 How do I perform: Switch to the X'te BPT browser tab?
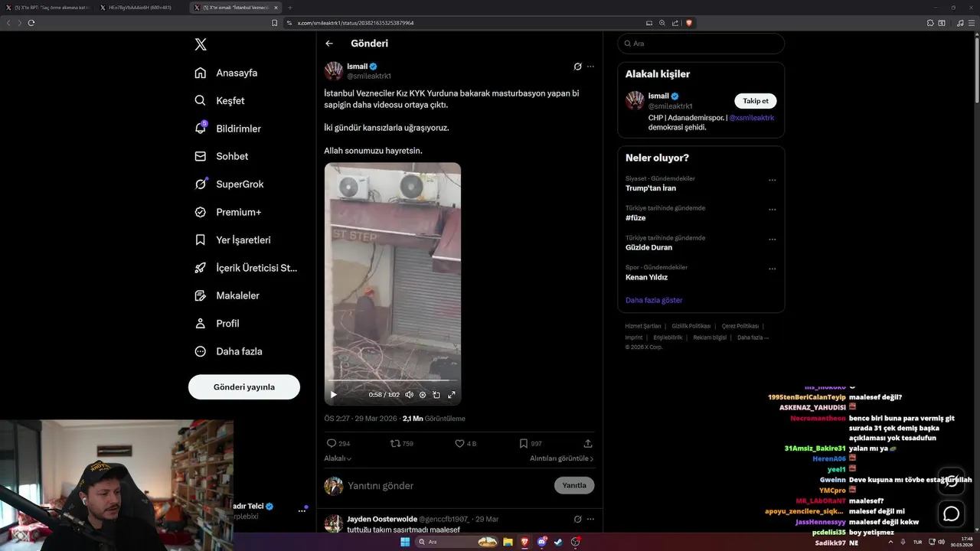pyautogui.click(x=50, y=8)
